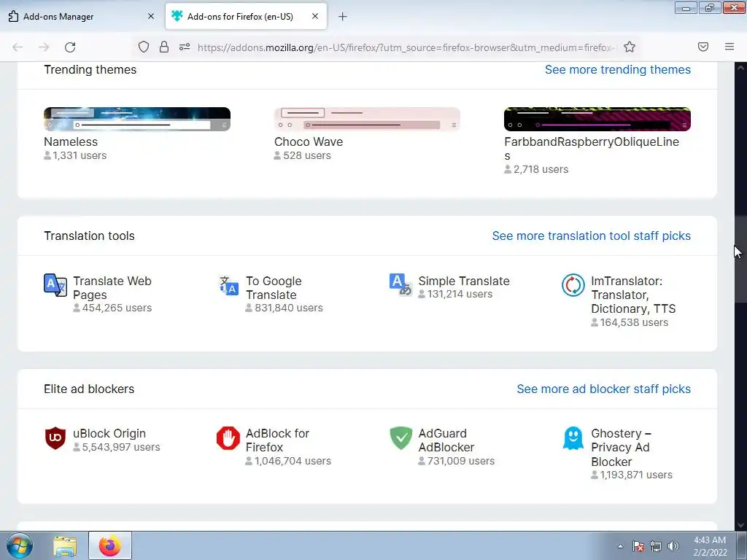The width and height of the screenshot is (747, 560).
Task: Open the site permissions icon in address bar
Action: point(185,47)
